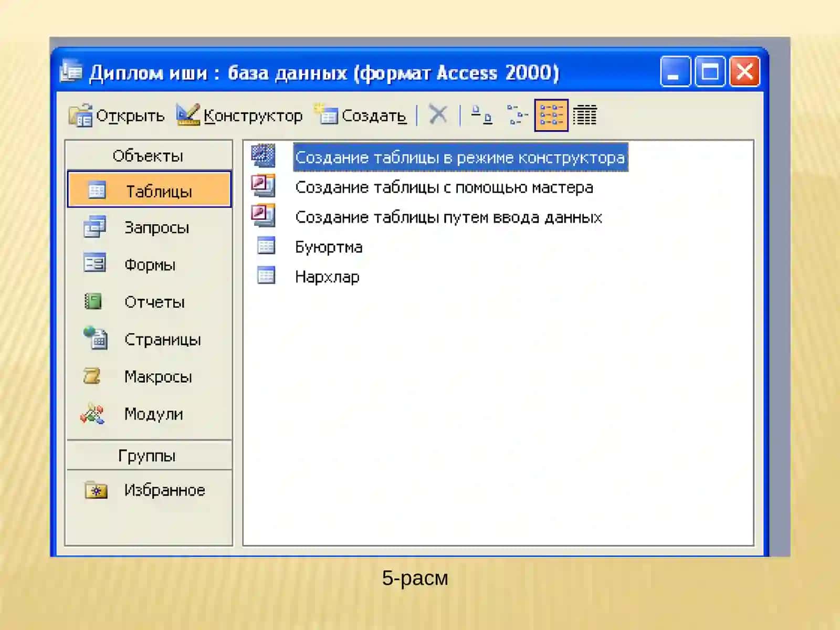Select the Нархлар table
840x630 pixels.
pyautogui.click(x=327, y=277)
